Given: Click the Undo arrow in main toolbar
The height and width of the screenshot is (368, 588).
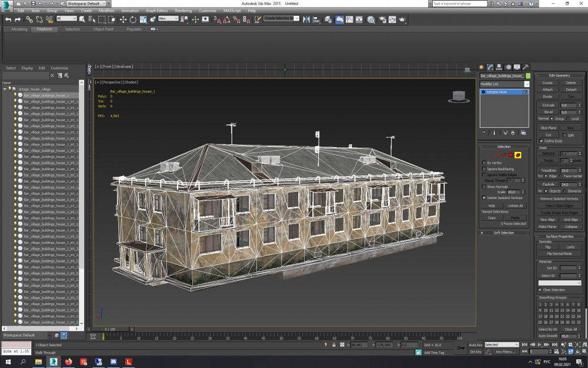Looking at the screenshot, I should (x=8, y=19).
